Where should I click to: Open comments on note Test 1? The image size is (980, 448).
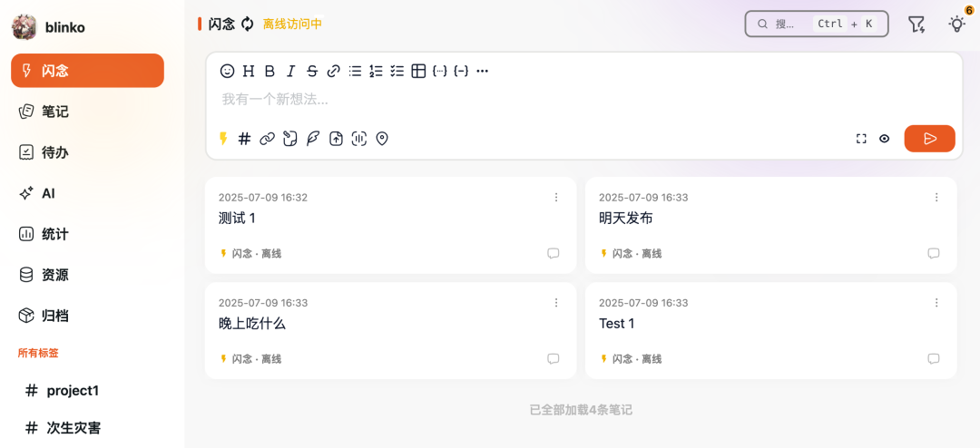click(x=933, y=358)
